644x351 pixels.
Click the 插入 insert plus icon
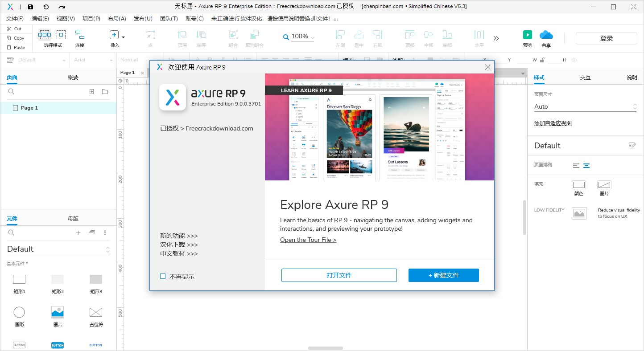coord(114,35)
